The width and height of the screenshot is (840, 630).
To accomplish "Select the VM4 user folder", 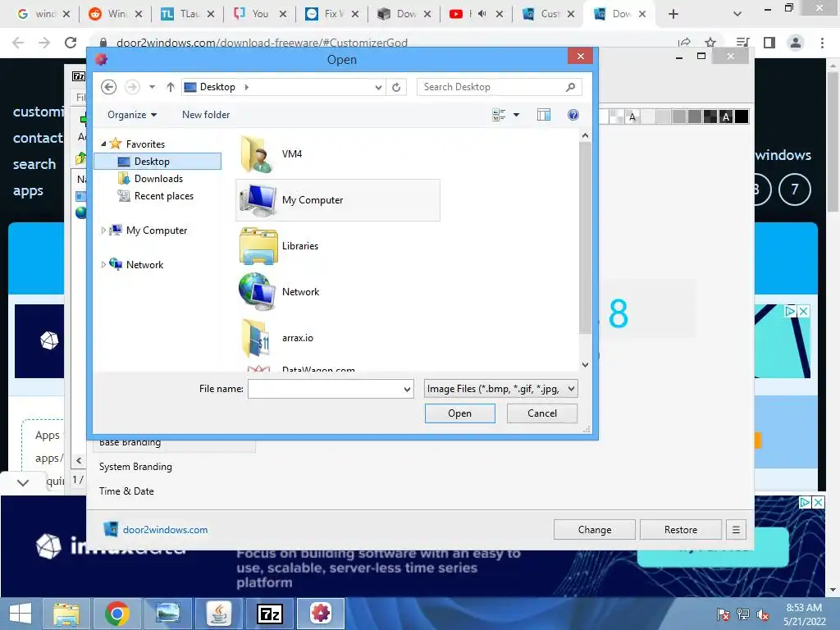I will point(338,154).
